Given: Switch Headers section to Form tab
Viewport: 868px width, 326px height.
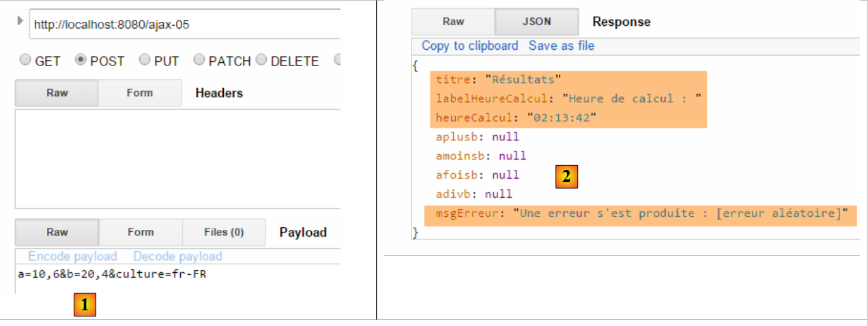Looking at the screenshot, I should (x=140, y=93).
